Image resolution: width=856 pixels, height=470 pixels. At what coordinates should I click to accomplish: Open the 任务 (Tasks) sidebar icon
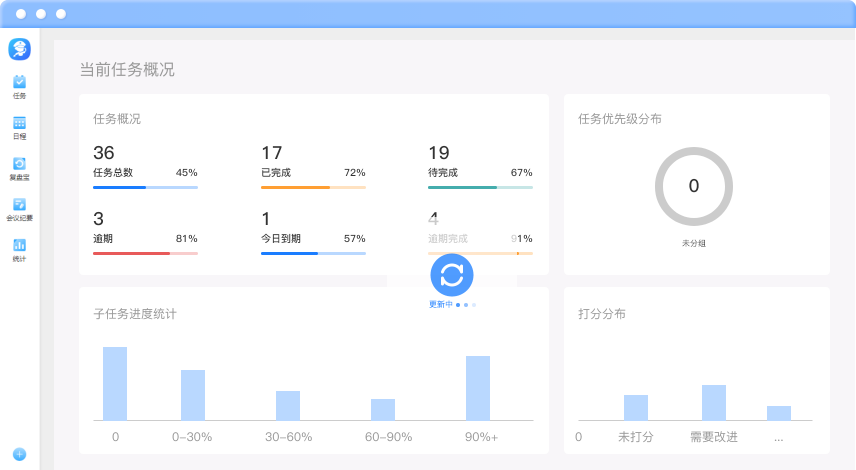pyautogui.click(x=19, y=82)
